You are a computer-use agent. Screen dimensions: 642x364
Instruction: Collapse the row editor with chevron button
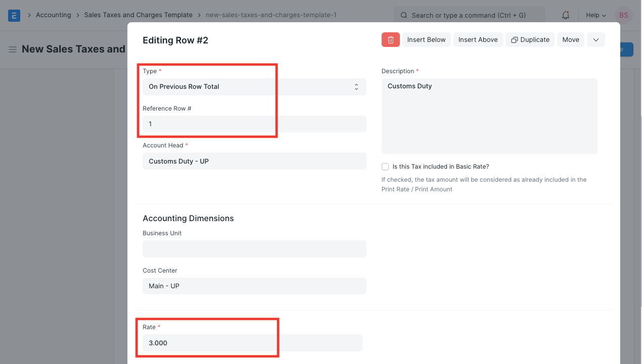tap(595, 40)
